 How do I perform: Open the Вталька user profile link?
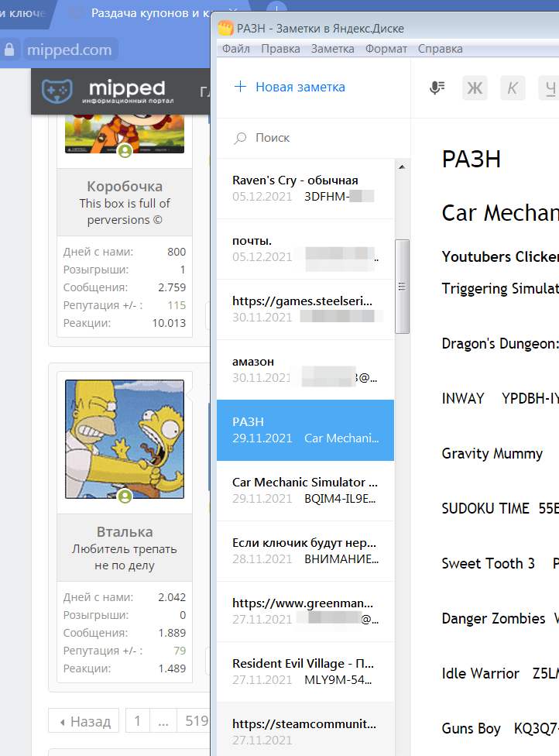pos(125,532)
